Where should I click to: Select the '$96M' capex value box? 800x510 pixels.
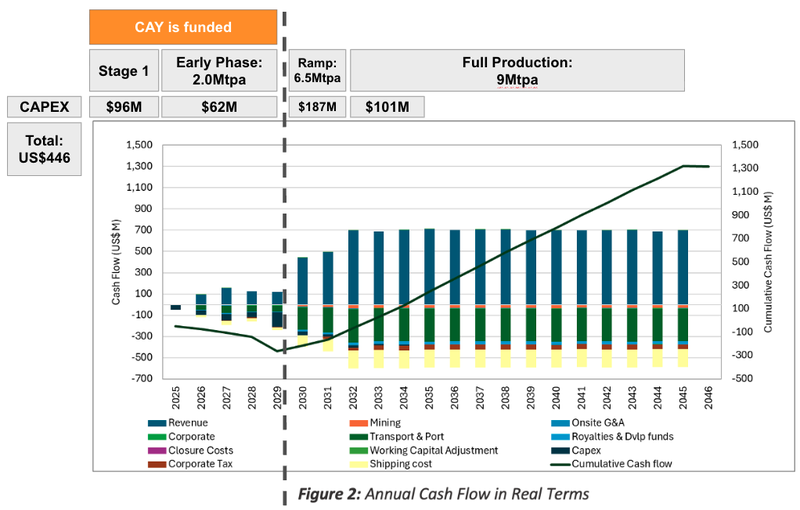point(122,107)
